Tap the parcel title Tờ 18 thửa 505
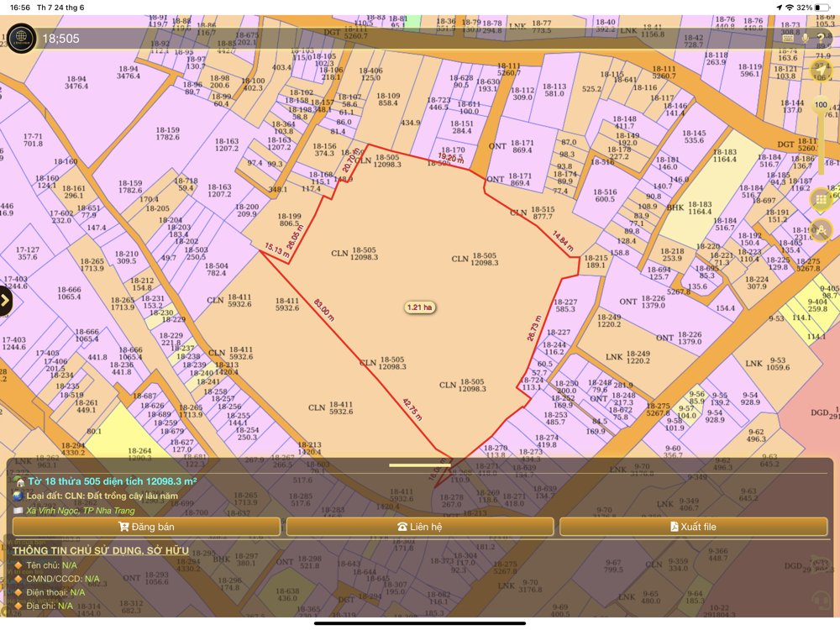 [x=112, y=481]
